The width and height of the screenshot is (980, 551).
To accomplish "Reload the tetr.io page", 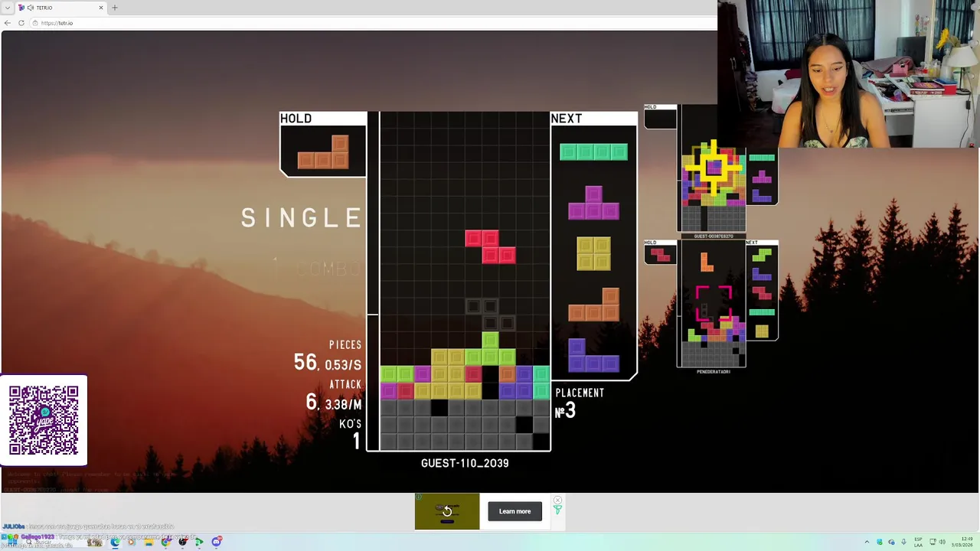I will tap(21, 23).
